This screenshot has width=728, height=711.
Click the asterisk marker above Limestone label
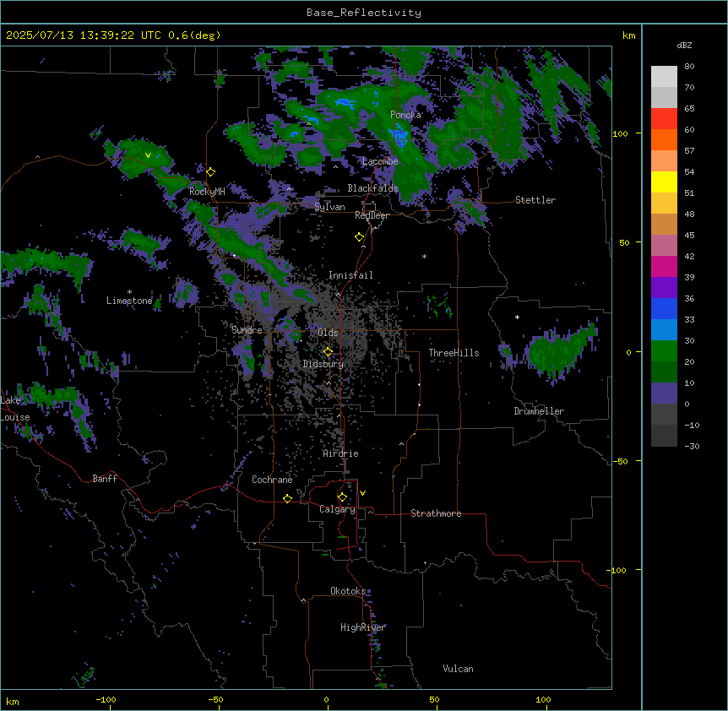point(129,292)
